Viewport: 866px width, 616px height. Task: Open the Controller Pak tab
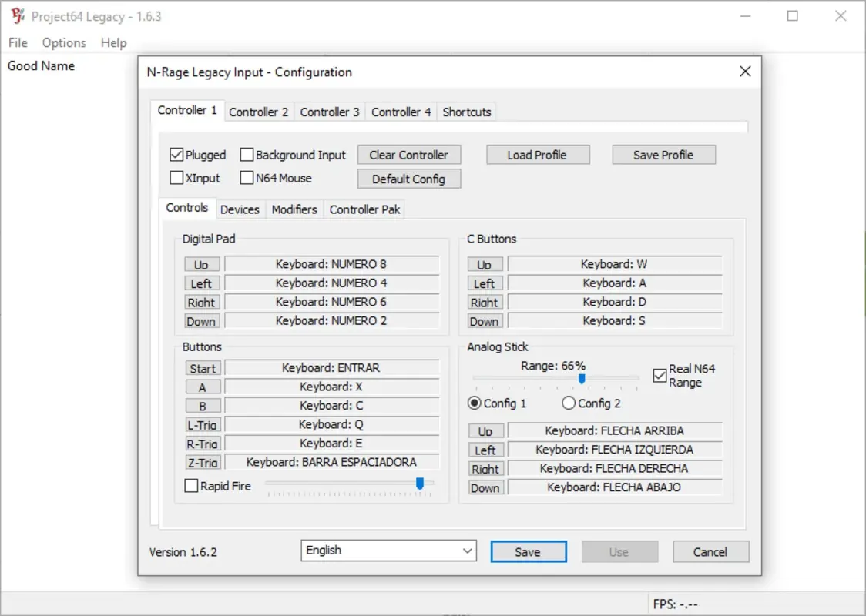pyautogui.click(x=364, y=209)
